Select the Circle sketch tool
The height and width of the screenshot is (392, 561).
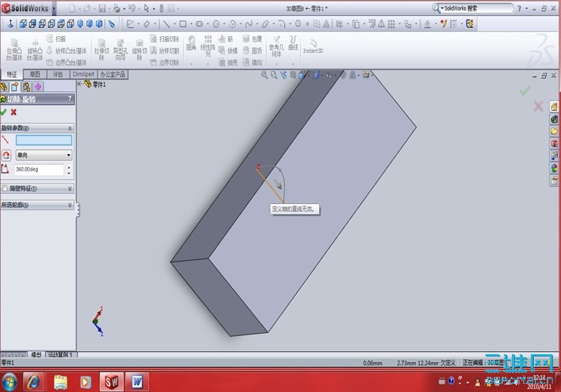tap(216, 24)
